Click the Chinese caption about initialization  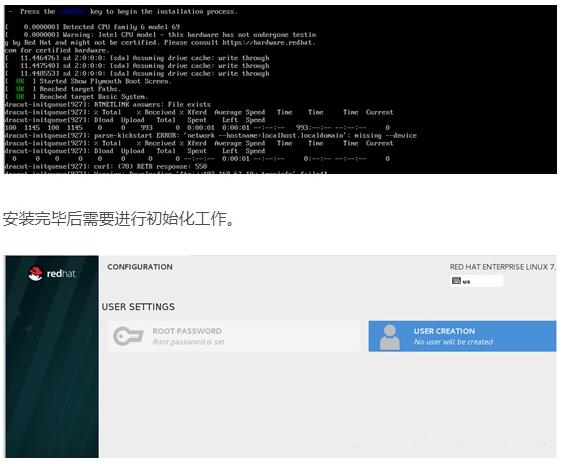coord(118,219)
